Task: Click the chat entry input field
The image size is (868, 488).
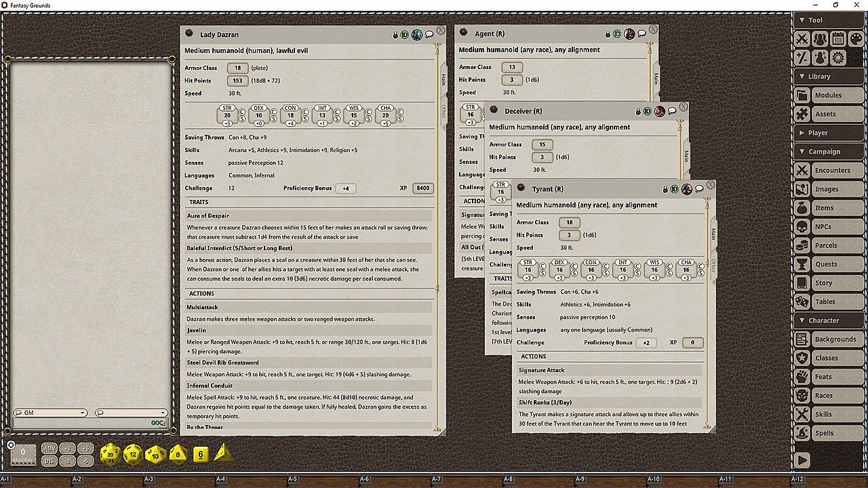Action: tap(81, 424)
